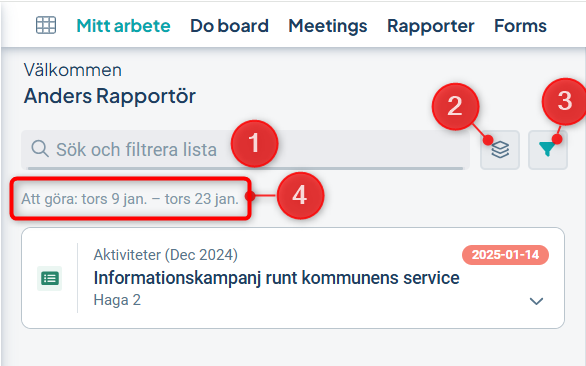Click the red annotation marker 4
Viewport: 586px width, 366px height.
[300, 196]
